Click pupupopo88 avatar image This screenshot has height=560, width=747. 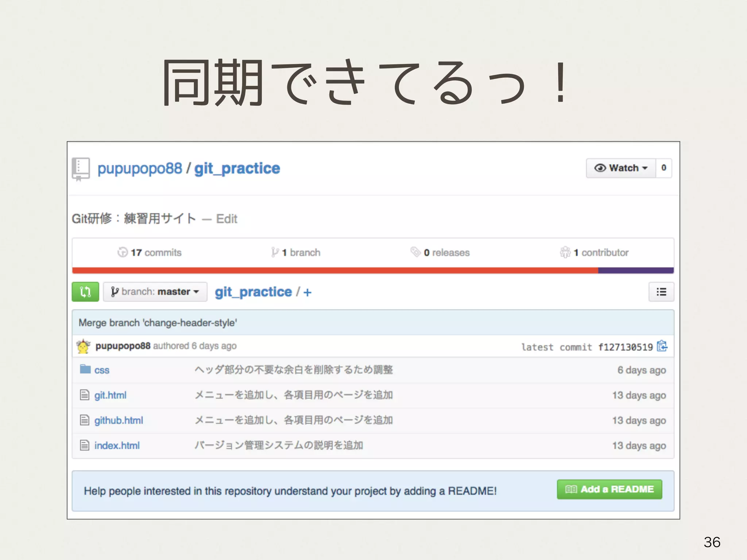83,346
